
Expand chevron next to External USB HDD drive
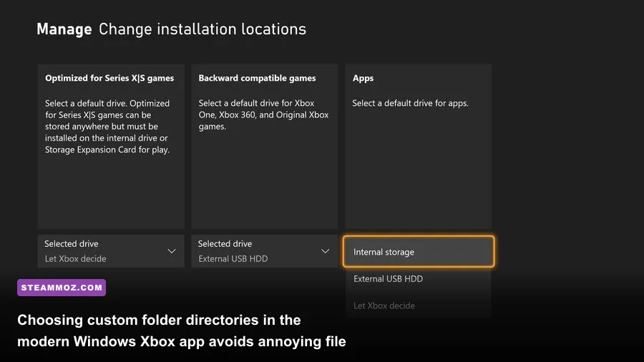click(326, 251)
